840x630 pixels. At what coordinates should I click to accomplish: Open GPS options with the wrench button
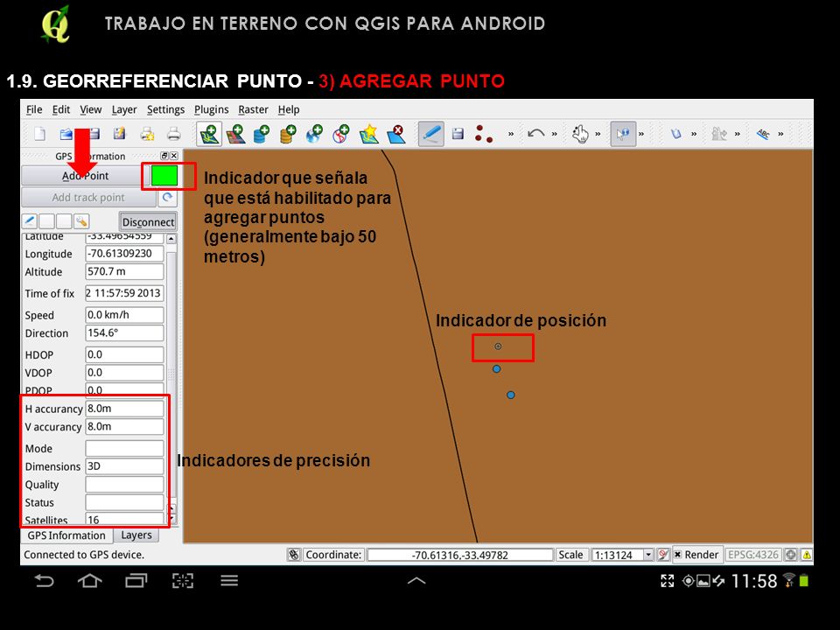pos(81,220)
